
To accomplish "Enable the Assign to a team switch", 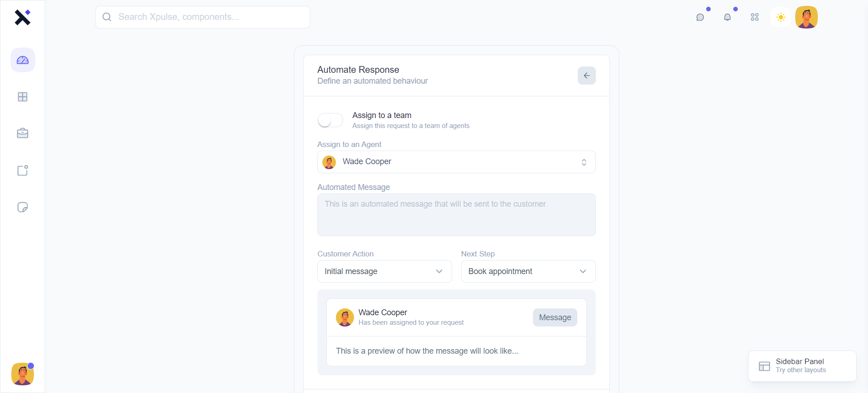I will tap(330, 120).
